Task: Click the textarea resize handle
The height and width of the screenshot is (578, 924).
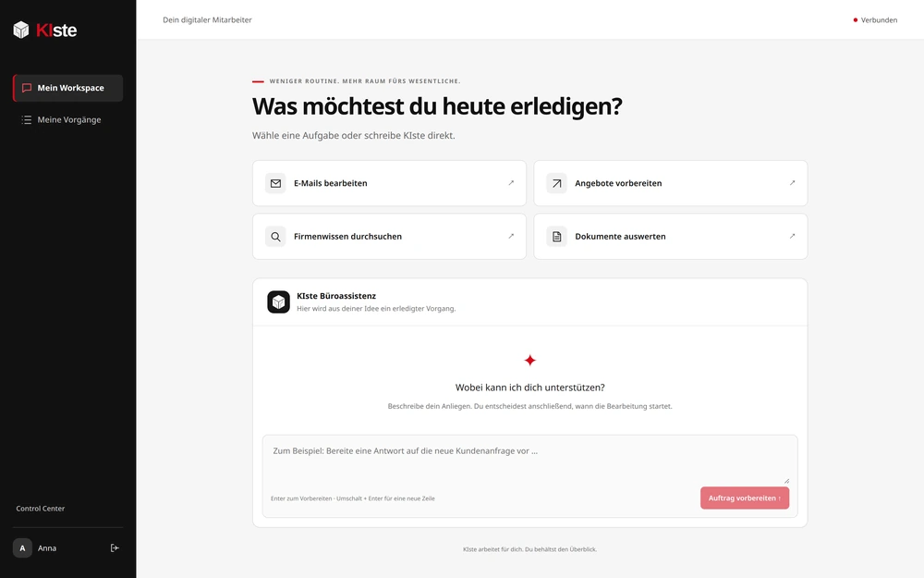Action: (786, 481)
